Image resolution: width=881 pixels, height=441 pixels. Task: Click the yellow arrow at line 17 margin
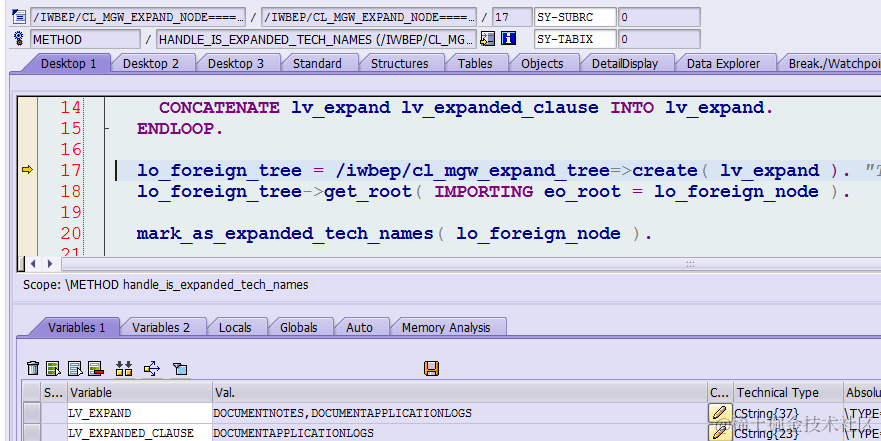[x=27, y=170]
